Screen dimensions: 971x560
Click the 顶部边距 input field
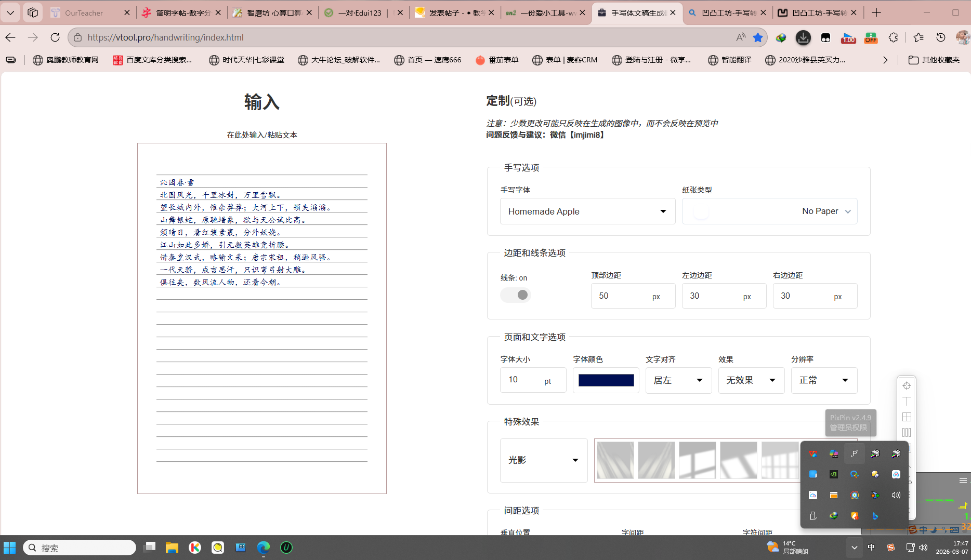pos(621,296)
